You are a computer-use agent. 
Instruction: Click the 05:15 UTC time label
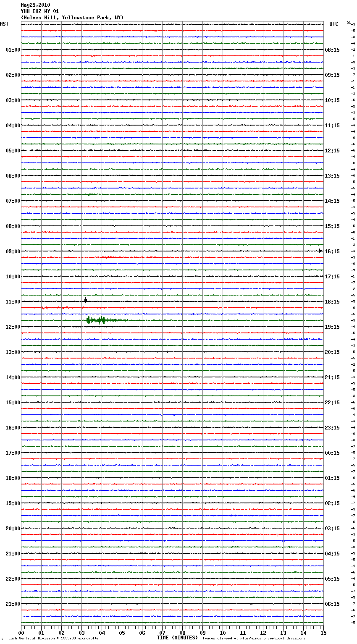pos(332,579)
